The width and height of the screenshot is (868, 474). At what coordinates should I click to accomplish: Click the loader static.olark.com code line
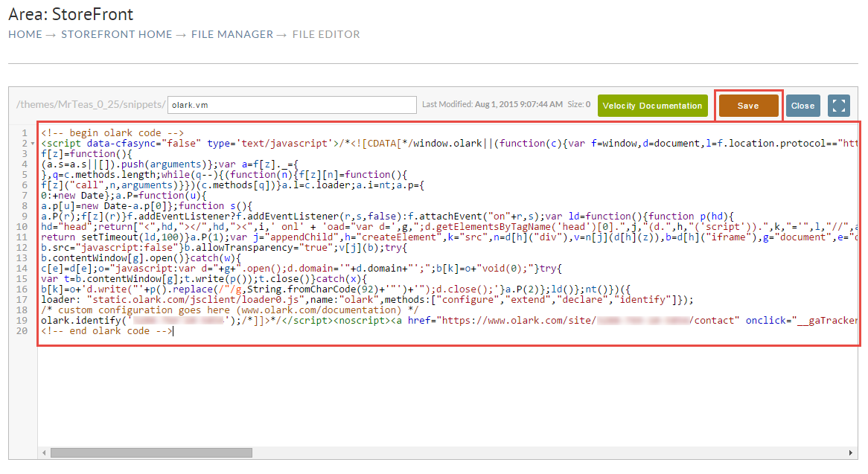coord(367,300)
